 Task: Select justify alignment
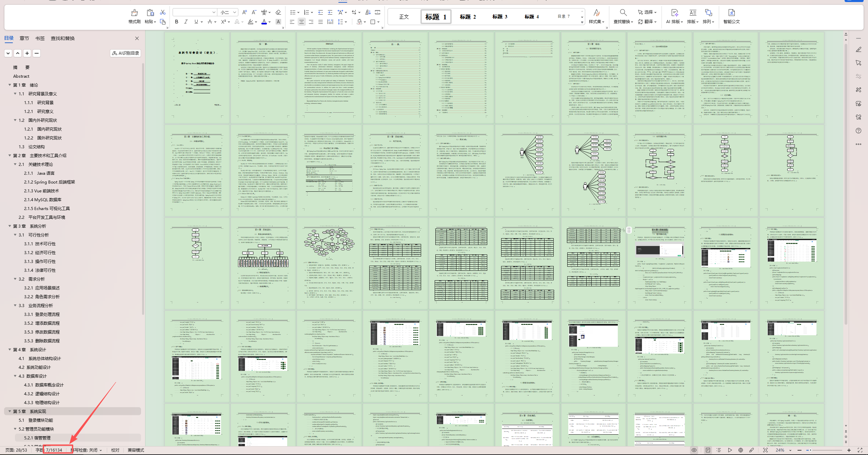[x=320, y=22]
